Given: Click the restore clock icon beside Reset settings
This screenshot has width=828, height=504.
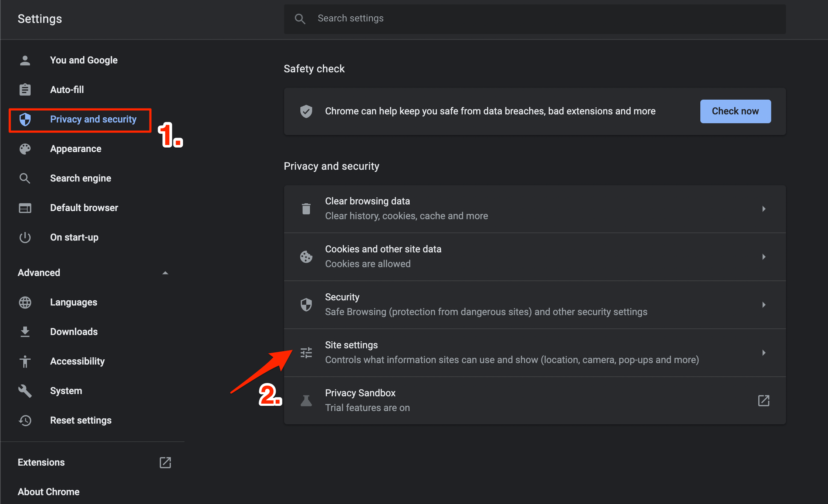Looking at the screenshot, I should pos(25,420).
